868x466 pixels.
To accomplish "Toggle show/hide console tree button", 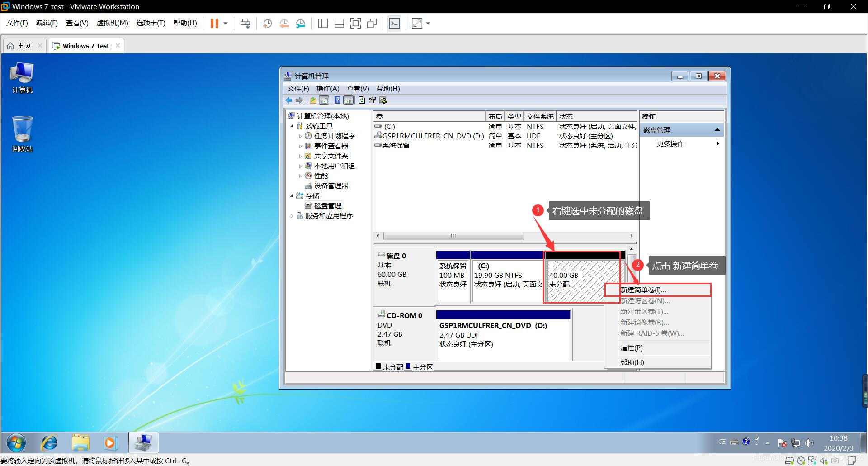I will coord(324,100).
